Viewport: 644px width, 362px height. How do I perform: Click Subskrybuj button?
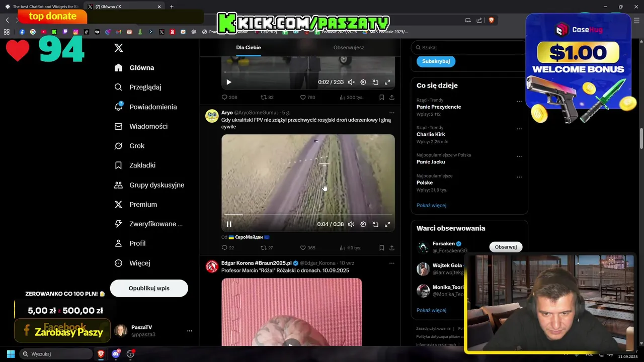(x=436, y=61)
